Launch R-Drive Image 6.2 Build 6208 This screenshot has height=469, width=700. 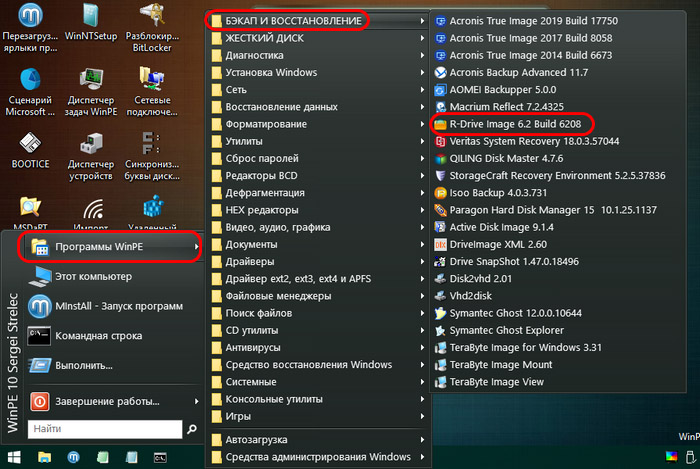pos(508,124)
